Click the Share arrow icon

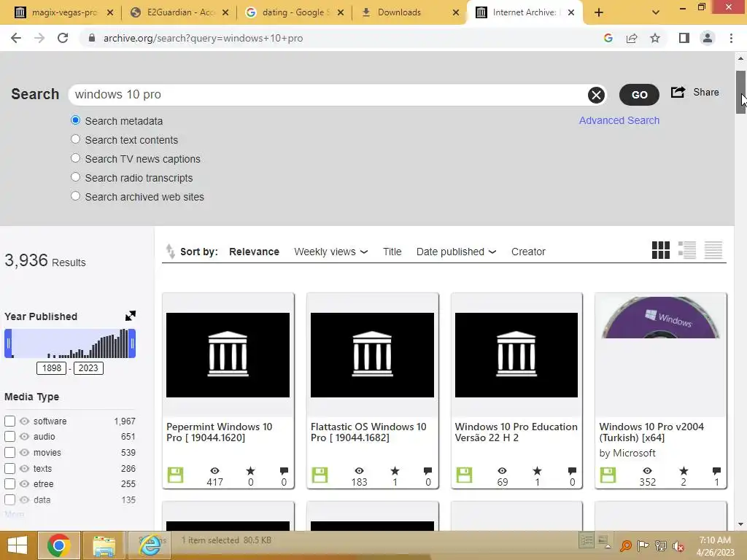pos(678,92)
